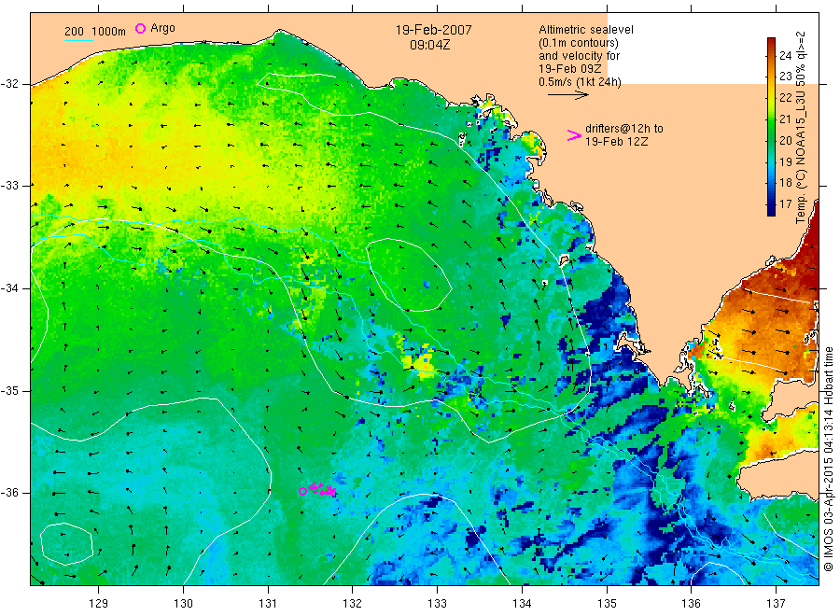Click the '200 1000m' legend text

point(95,32)
